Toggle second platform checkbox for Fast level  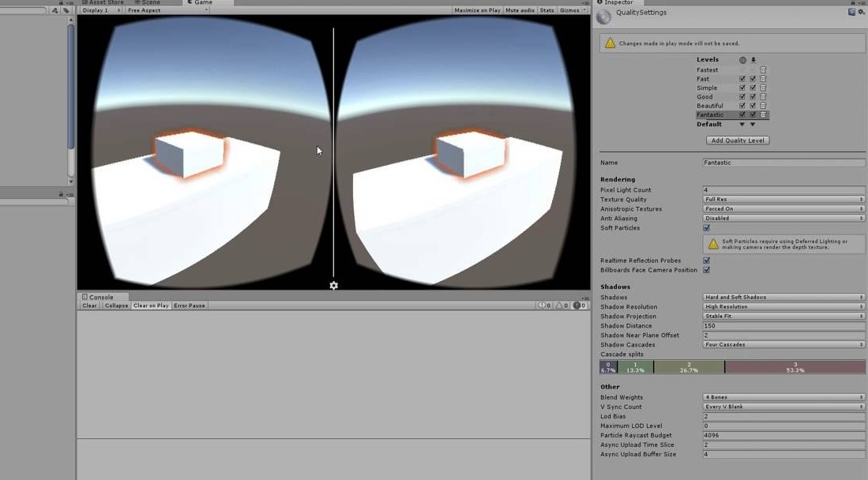(x=753, y=79)
